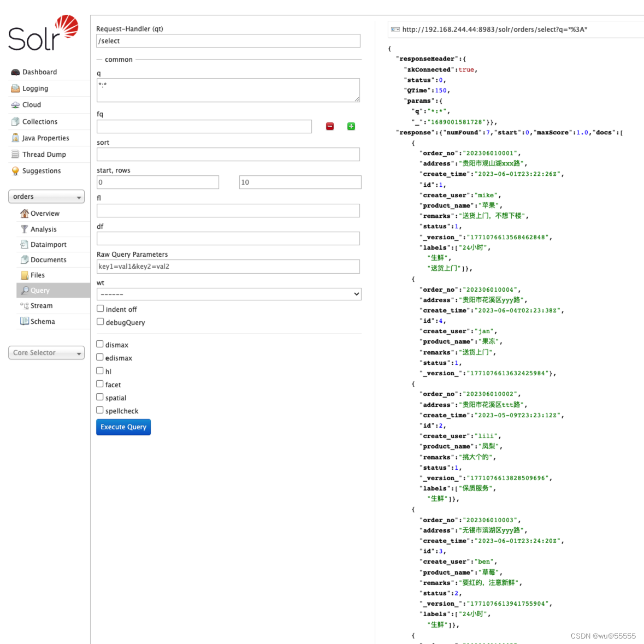Click the Logging icon
The image size is (644, 644).
pos(15,88)
